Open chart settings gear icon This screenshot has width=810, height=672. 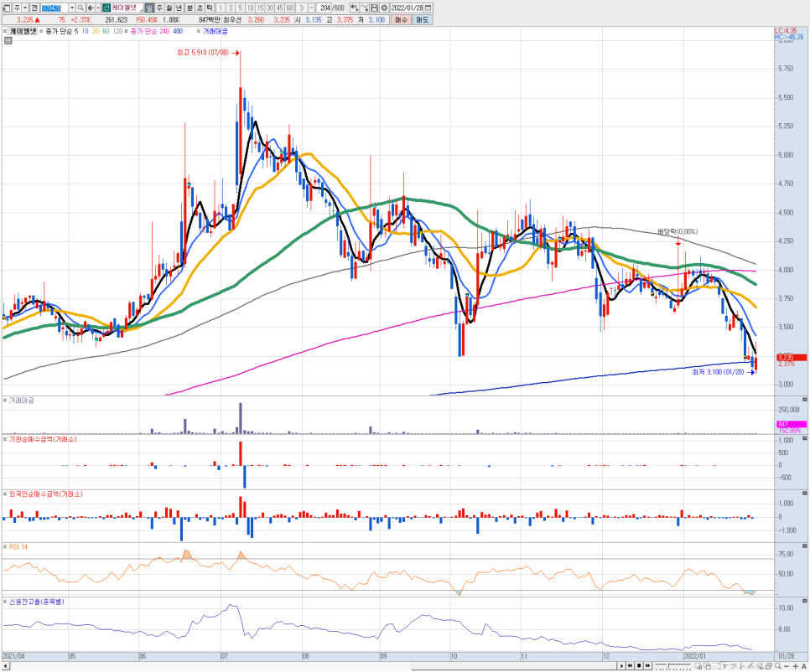pyautogui.click(x=384, y=8)
